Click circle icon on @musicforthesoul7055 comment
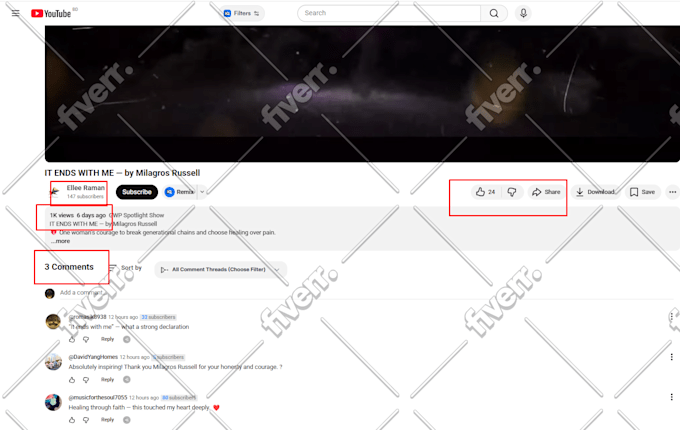Screen dimensions: 680x430 (127, 420)
